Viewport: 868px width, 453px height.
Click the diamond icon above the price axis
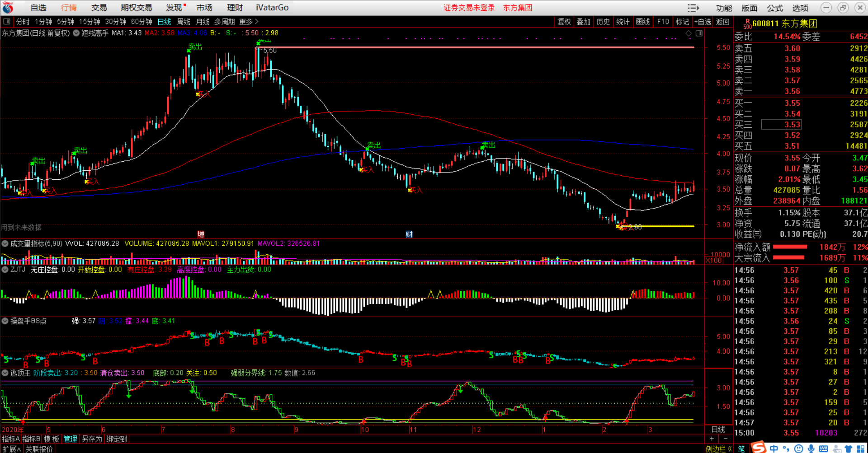click(689, 33)
